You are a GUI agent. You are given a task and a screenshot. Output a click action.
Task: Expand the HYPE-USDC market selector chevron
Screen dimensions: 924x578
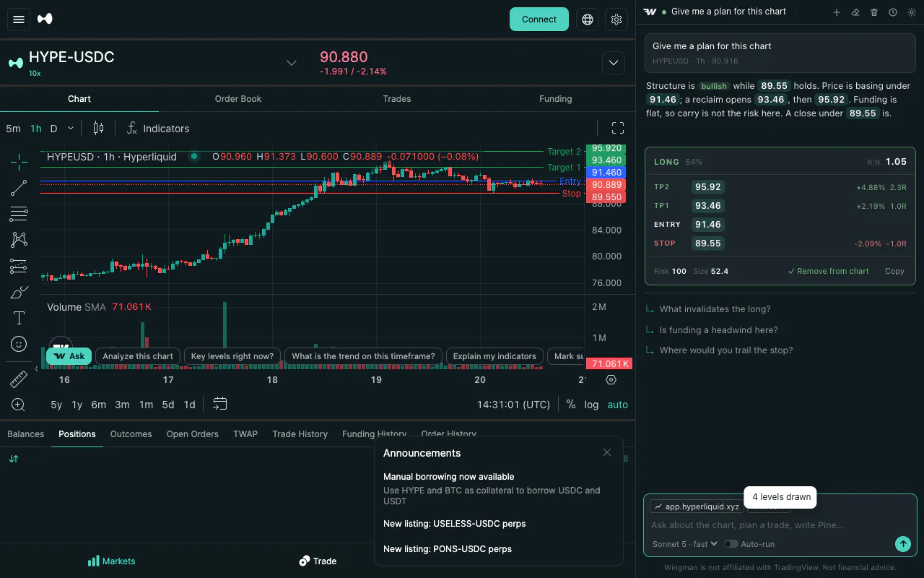[292, 63]
